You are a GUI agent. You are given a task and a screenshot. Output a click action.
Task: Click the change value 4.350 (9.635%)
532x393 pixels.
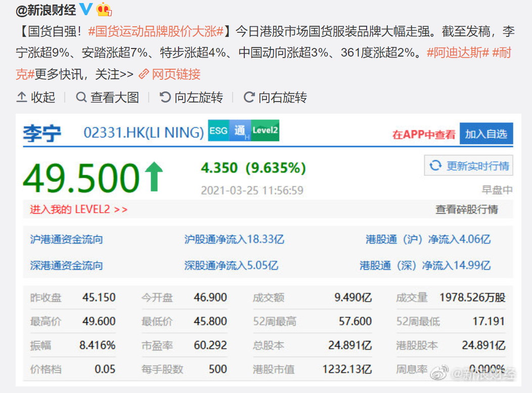pos(253,168)
